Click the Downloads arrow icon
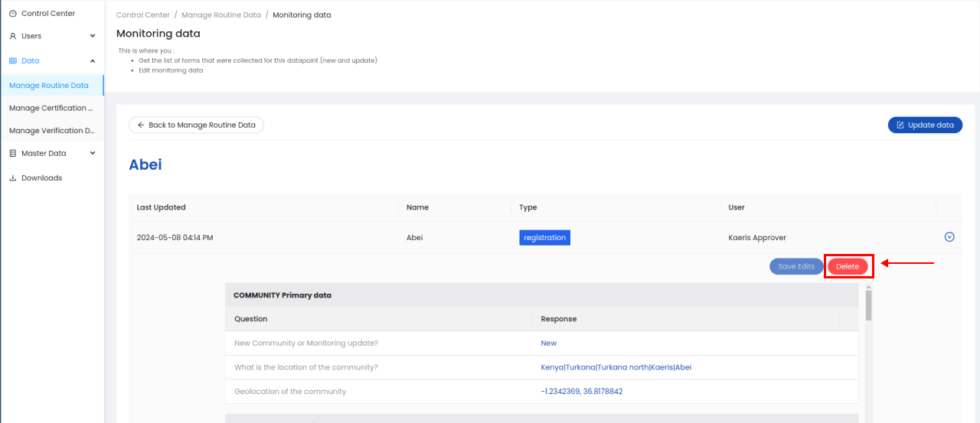The image size is (980, 423). (x=13, y=177)
